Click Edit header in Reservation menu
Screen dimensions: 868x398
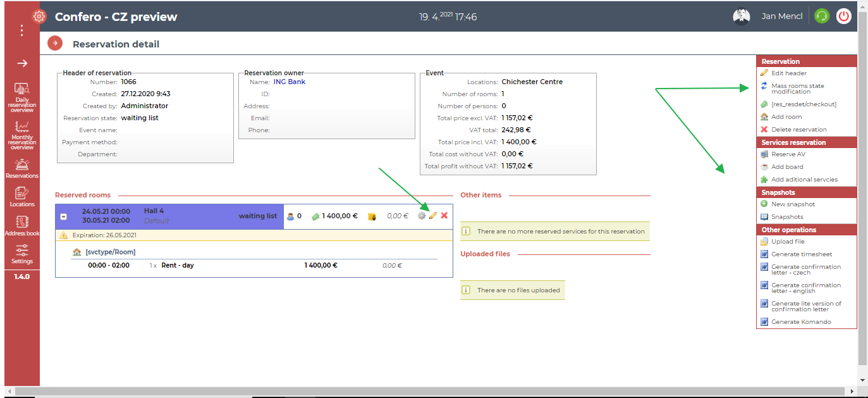click(x=789, y=73)
